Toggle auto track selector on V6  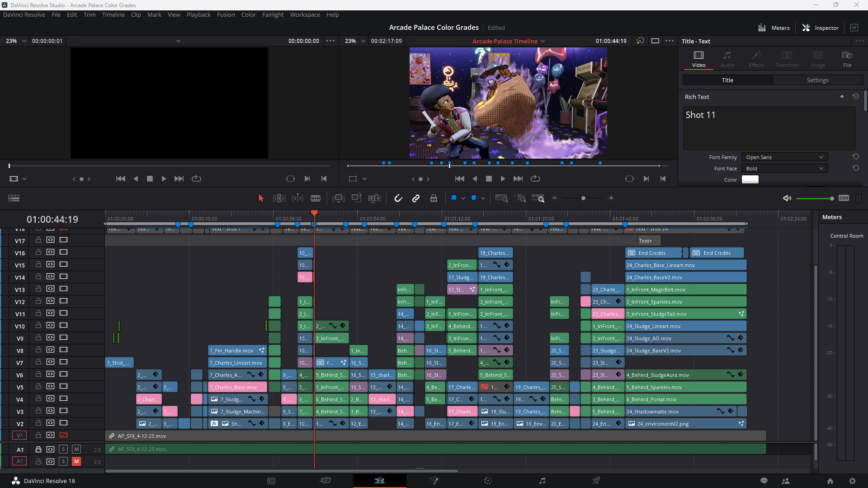[x=51, y=375]
